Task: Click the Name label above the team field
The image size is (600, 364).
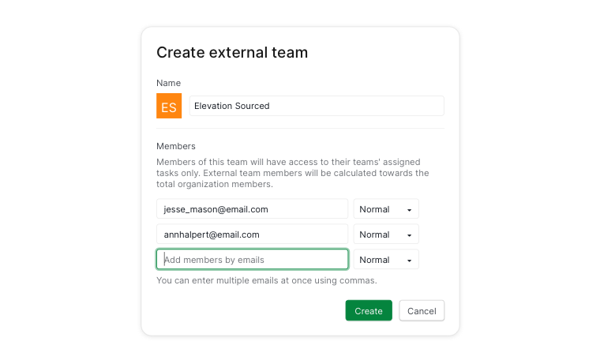Action: coord(168,83)
